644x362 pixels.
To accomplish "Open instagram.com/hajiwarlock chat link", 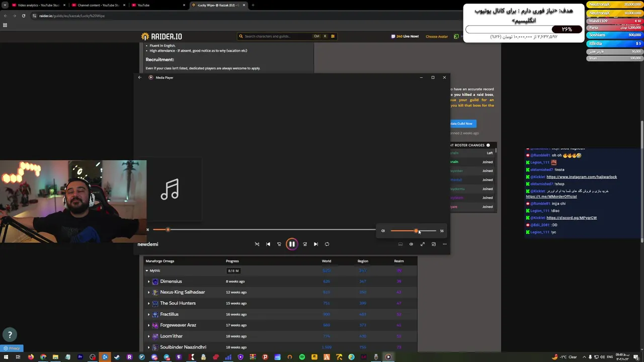I will pyautogui.click(x=582, y=177).
